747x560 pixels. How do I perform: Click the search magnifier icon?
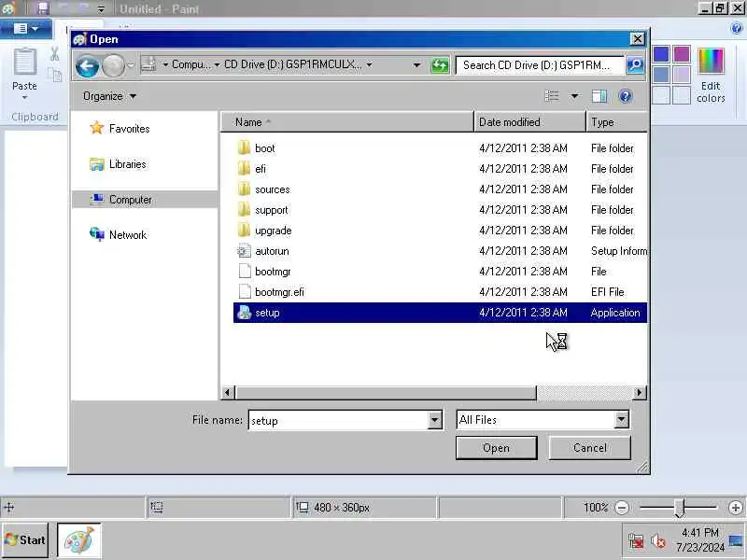pos(635,65)
